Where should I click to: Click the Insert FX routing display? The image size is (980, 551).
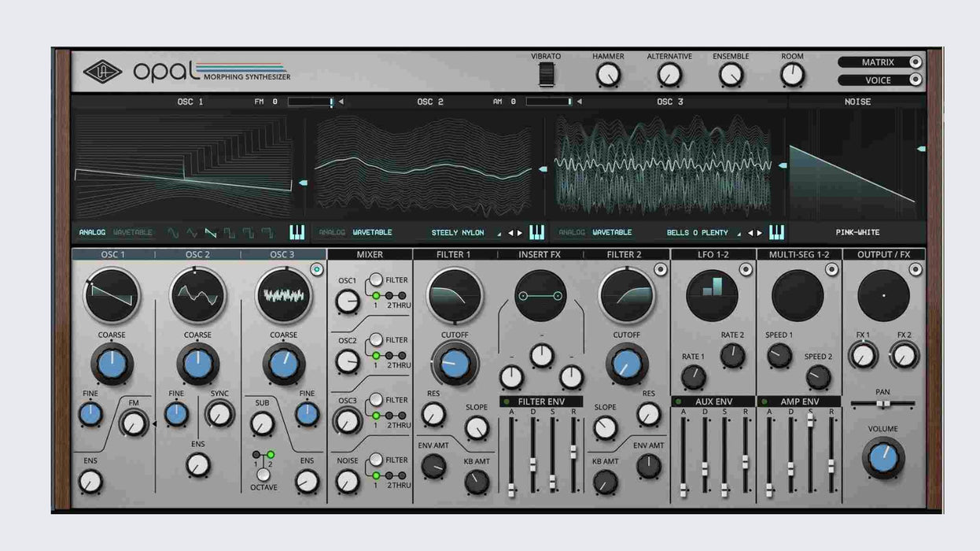point(541,295)
